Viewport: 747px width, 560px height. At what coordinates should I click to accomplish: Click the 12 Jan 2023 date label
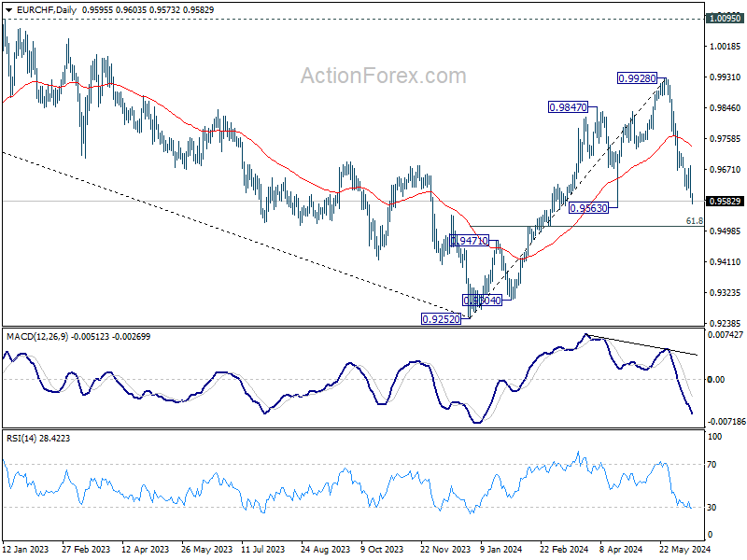[x=25, y=549]
